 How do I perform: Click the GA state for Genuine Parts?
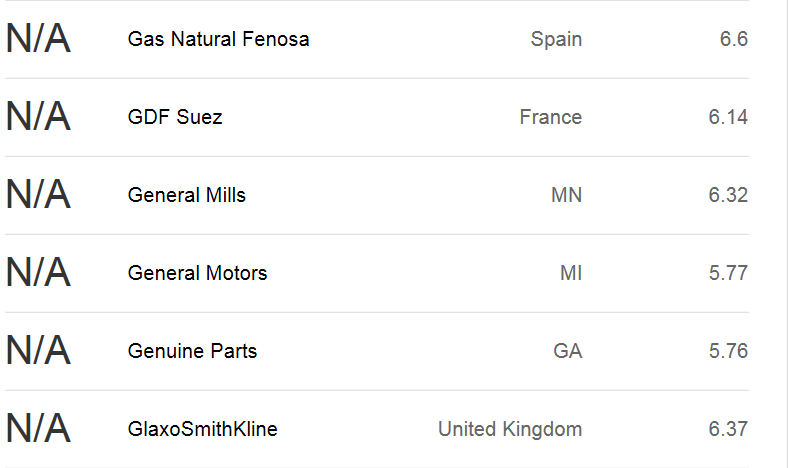pos(567,352)
